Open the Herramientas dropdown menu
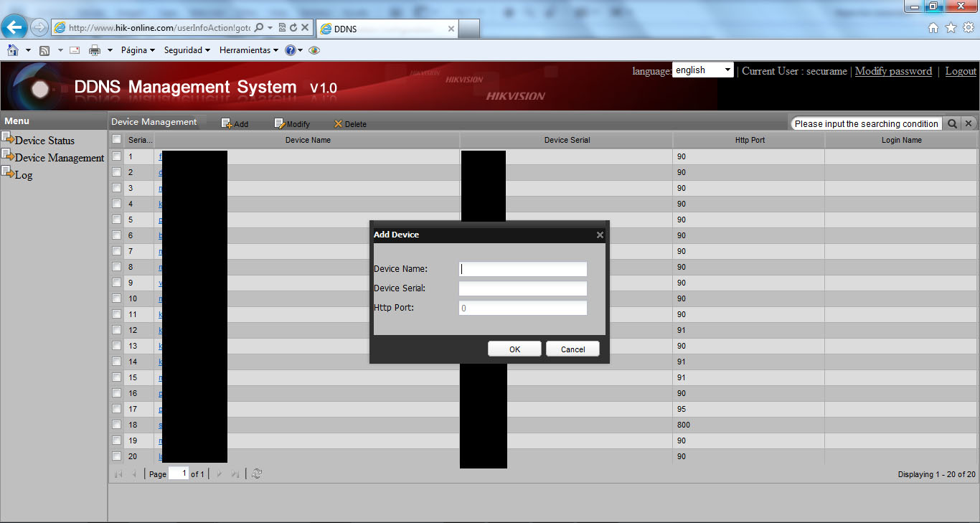This screenshot has width=980, height=523. (x=249, y=50)
